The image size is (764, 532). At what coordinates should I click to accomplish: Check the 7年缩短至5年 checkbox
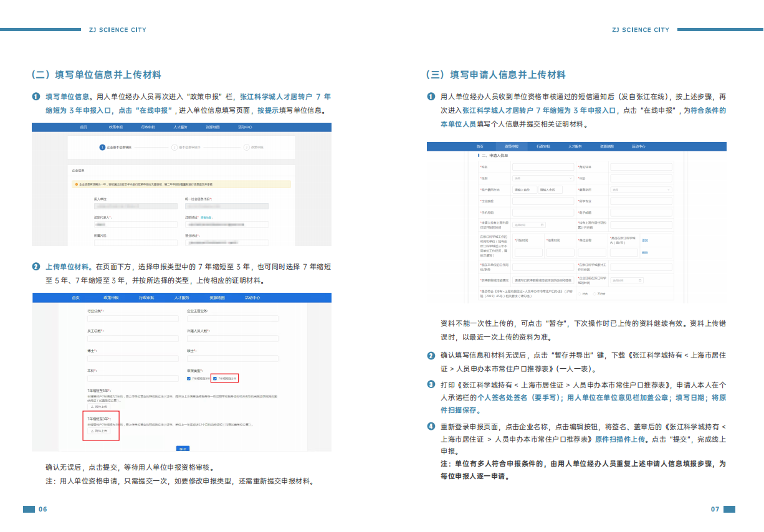189,378
